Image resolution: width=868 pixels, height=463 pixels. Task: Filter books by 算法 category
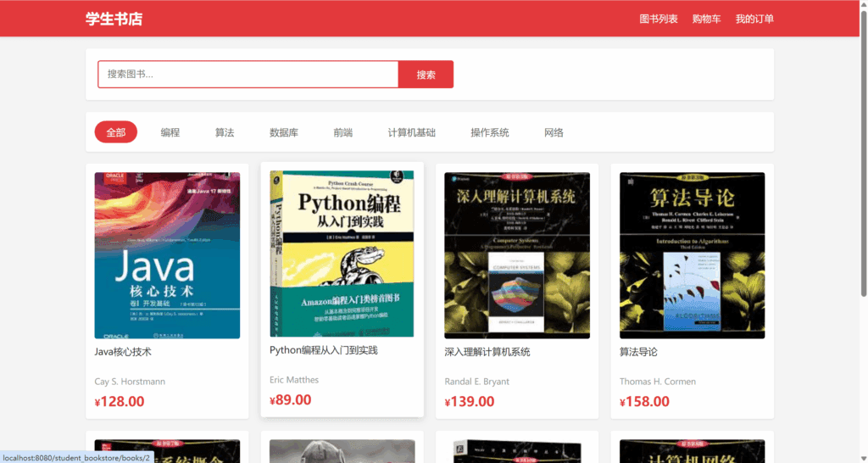[x=225, y=132]
